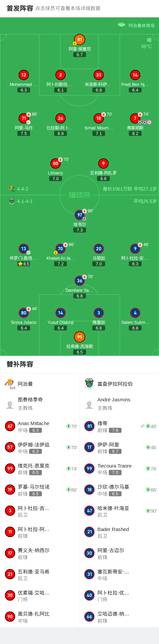The height and width of the screenshot is (644, 159).
Task: Tap player 9 瓦利德-阿扎罗 icon
Action: pos(103,163)
